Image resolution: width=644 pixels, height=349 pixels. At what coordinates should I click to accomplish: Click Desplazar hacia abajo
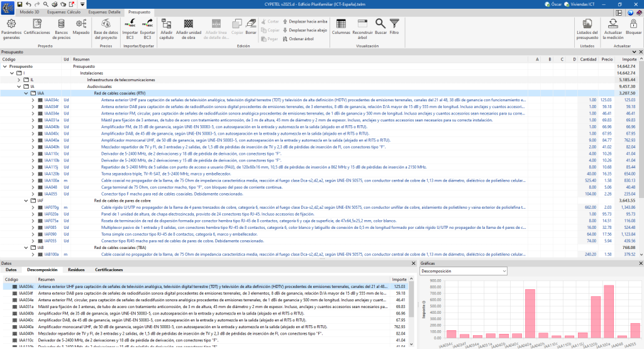305,30
